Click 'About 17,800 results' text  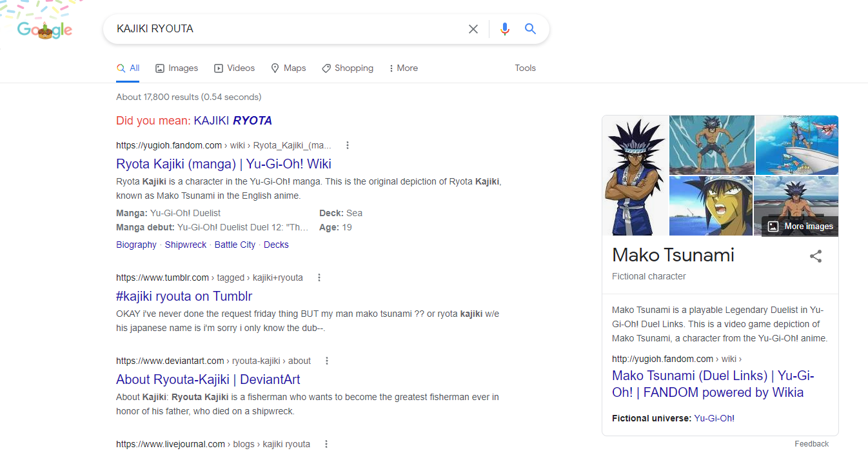tap(188, 97)
